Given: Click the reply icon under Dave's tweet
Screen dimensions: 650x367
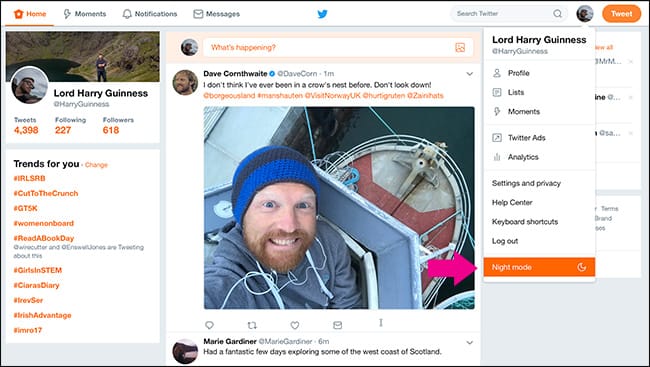Looking at the screenshot, I should (209, 325).
